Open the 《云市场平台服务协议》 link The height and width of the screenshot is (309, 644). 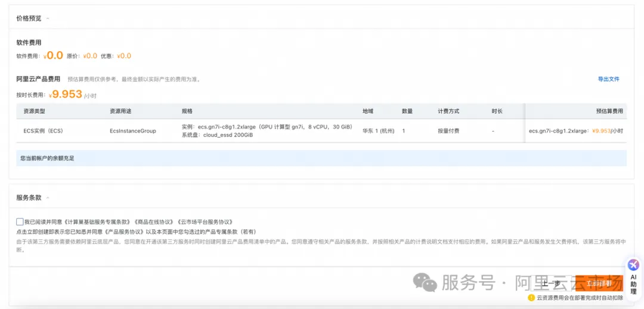(205, 221)
